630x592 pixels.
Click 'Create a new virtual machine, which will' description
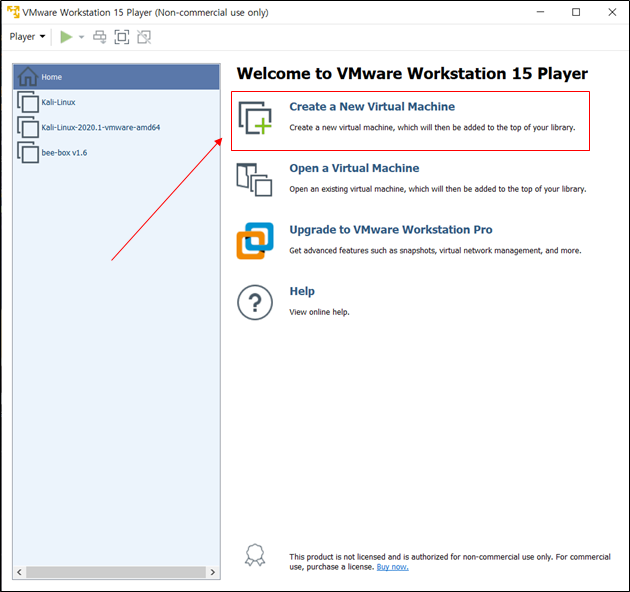(x=432, y=127)
